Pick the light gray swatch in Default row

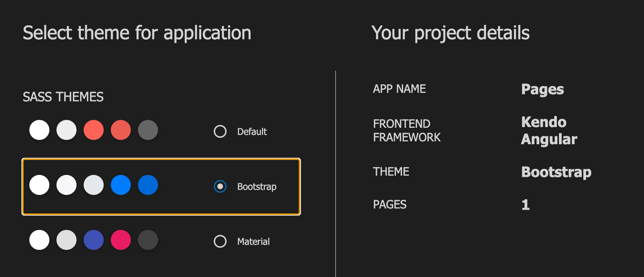point(66,130)
